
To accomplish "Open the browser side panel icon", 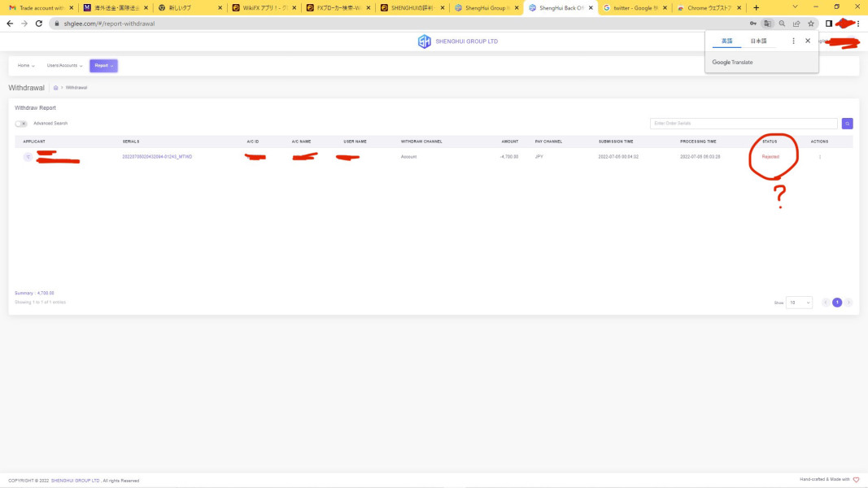I will coord(829,24).
